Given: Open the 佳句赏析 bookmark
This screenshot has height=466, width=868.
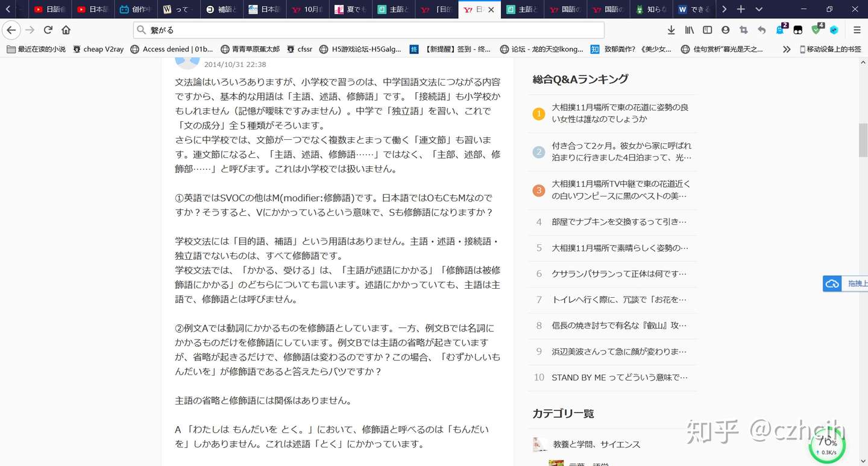Looking at the screenshot, I should point(723,49).
